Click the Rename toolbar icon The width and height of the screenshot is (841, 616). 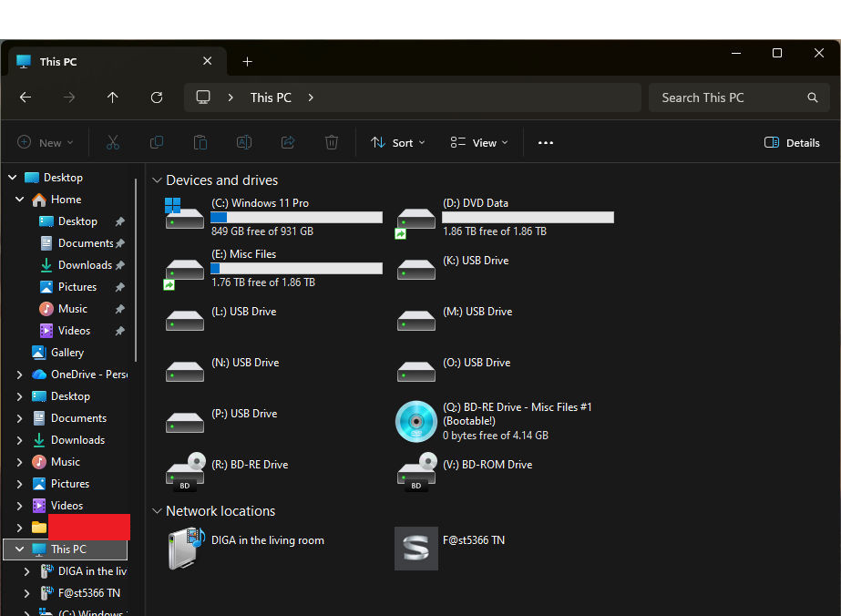[x=244, y=142]
